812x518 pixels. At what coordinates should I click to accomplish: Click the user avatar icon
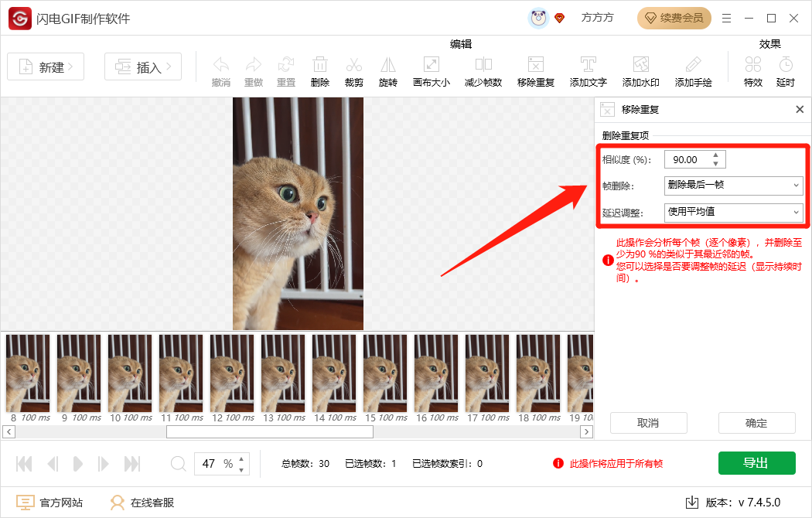[x=538, y=18]
